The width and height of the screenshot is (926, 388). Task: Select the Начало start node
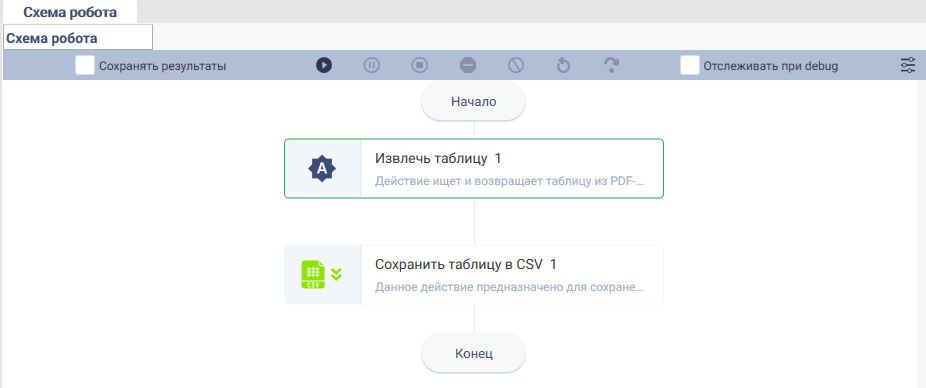[x=474, y=102]
